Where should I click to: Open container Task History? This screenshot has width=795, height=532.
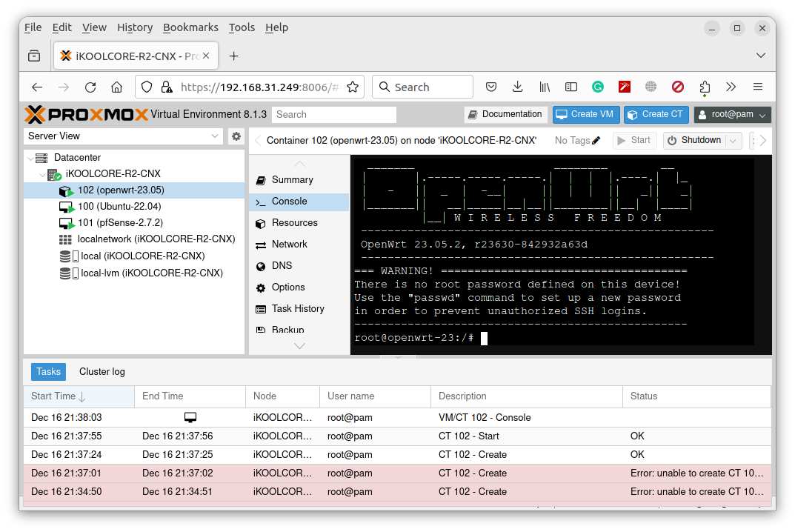point(299,309)
